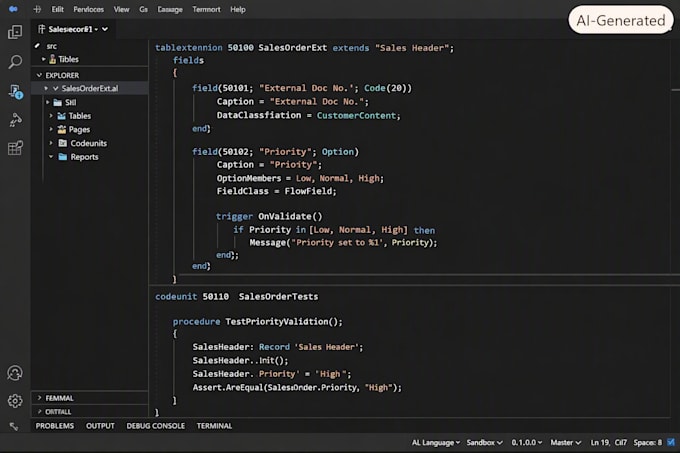Switch to the OUTPUT tab

[x=100, y=426]
